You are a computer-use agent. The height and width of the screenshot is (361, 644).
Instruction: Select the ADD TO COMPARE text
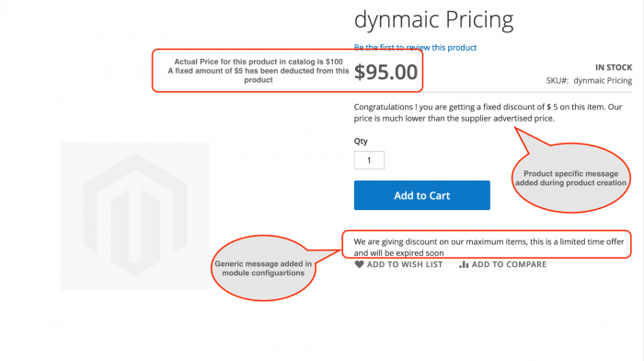(x=509, y=264)
